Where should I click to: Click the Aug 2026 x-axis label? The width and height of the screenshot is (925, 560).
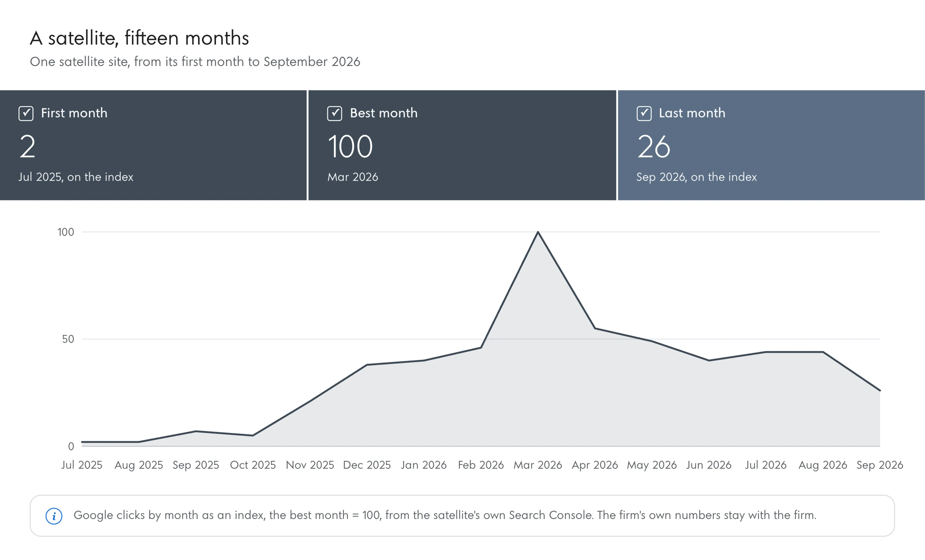(x=823, y=465)
